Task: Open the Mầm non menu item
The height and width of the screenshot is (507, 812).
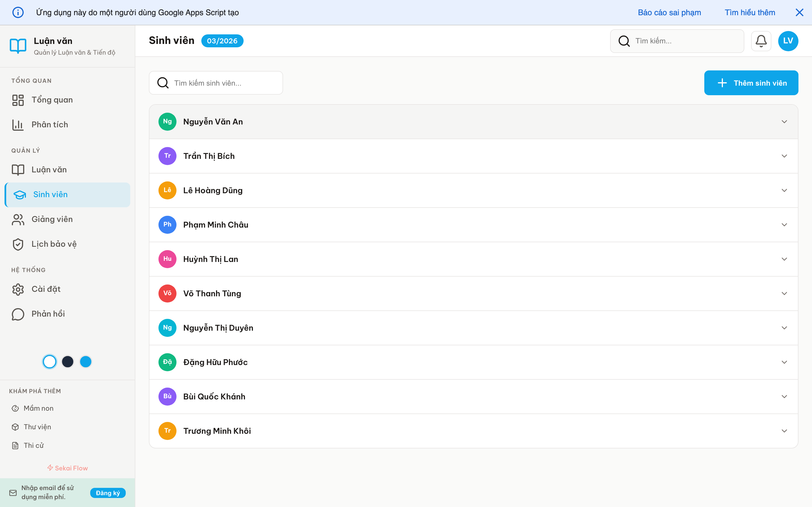Action: pos(39,408)
